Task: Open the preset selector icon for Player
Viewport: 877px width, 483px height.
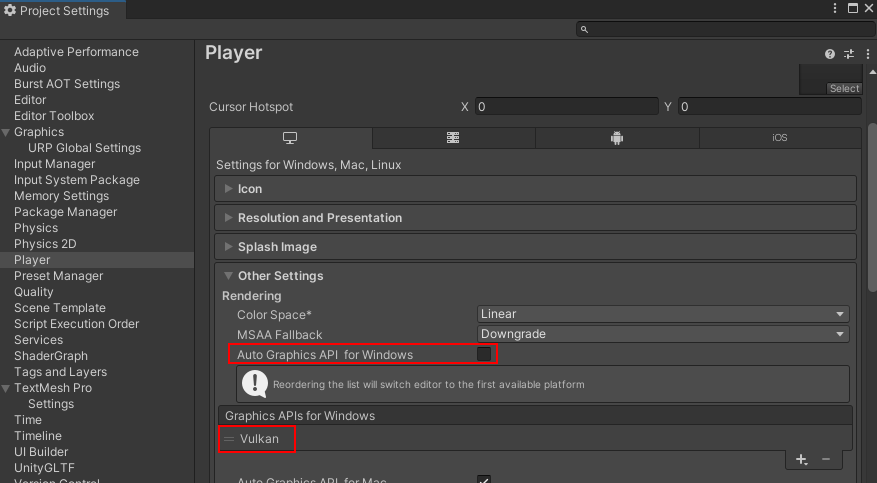Action: click(x=849, y=54)
